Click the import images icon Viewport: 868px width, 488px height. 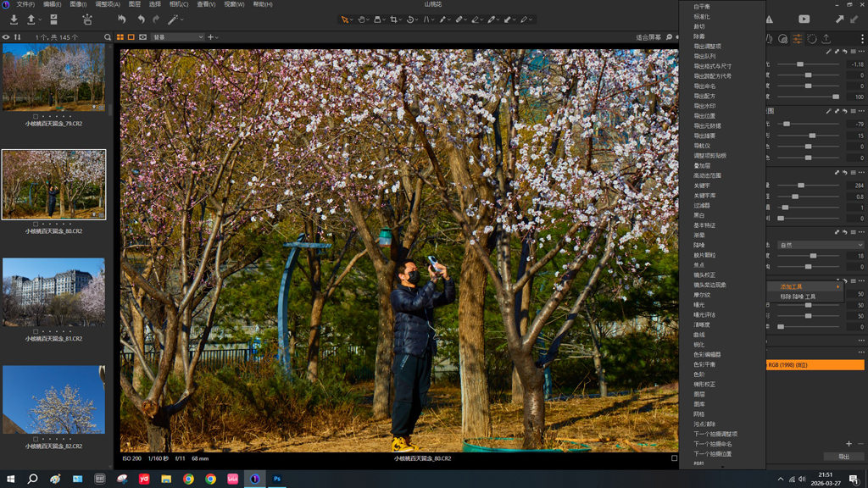tap(14, 19)
